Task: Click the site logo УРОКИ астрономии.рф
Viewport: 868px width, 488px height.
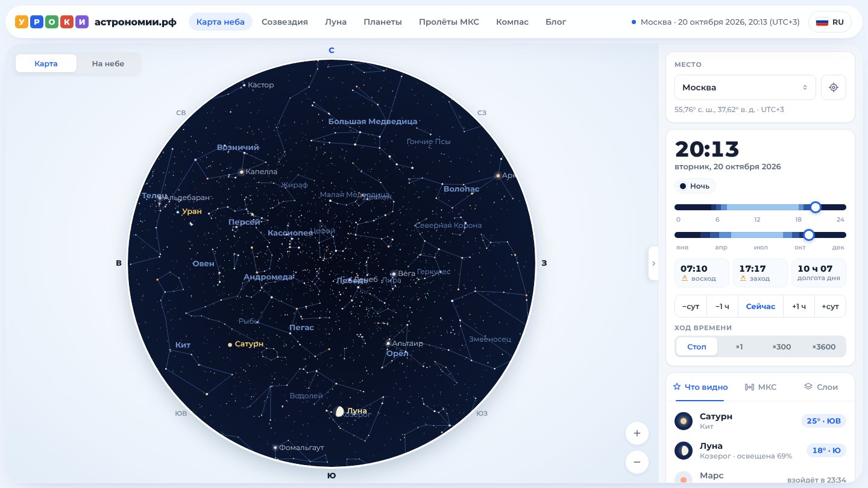Action: (x=96, y=22)
